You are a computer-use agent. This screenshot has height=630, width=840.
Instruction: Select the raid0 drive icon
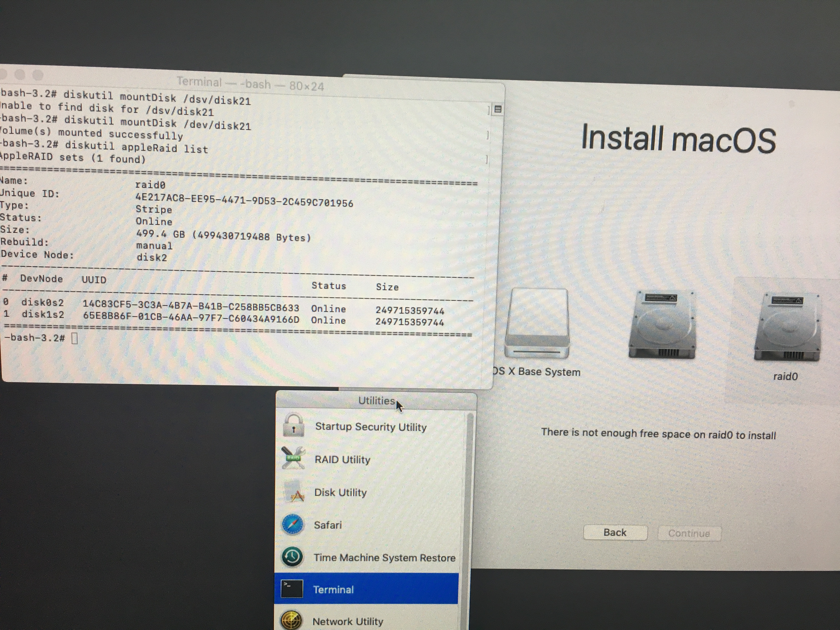(787, 327)
